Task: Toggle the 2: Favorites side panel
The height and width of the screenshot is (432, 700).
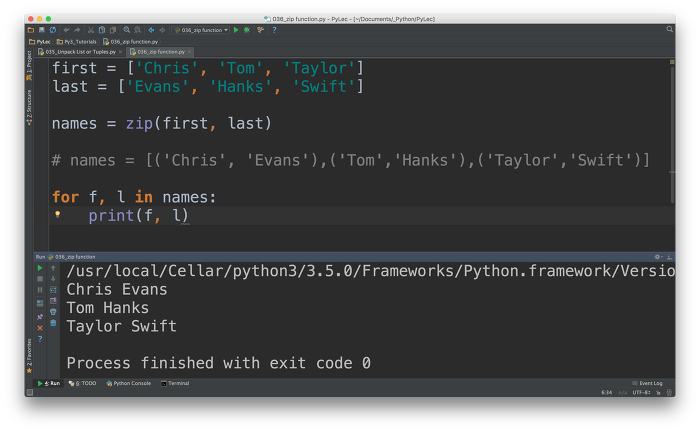Action: click(29, 356)
